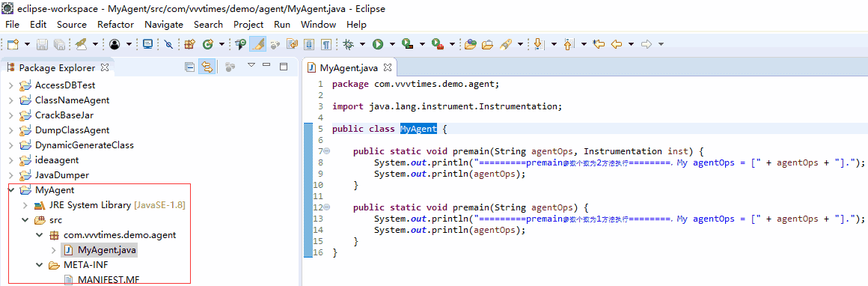This screenshot has width=868, height=286.
Task: Toggle Link with Editor in Package Explorer
Action: coord(207,67)
